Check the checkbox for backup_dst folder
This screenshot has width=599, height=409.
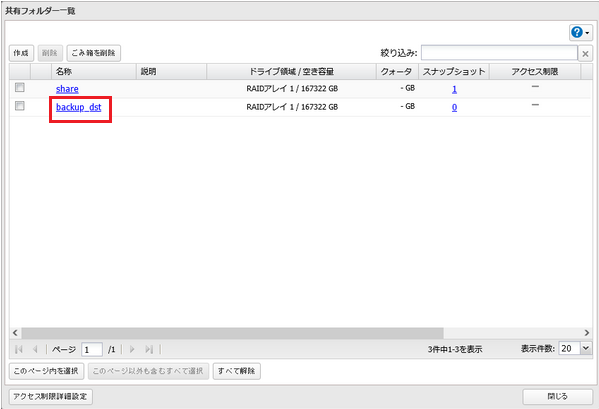point(19,105)
